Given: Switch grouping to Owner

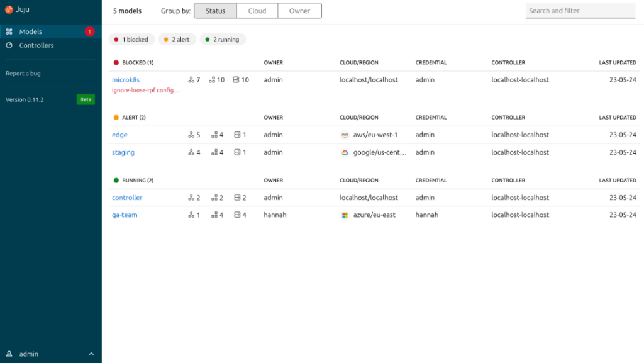Looking at the screenshot, I should 299,11.
